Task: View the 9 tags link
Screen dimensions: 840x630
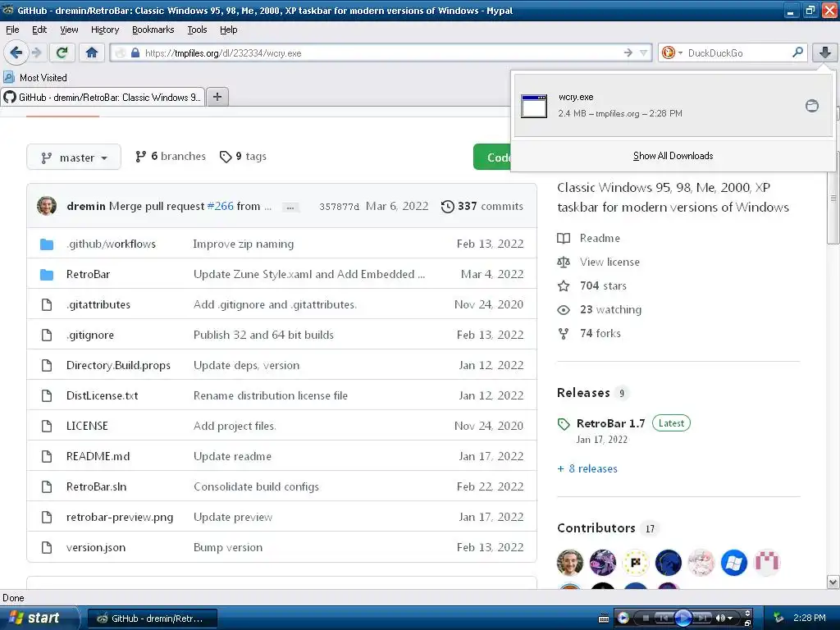Action: click(243, 157)
